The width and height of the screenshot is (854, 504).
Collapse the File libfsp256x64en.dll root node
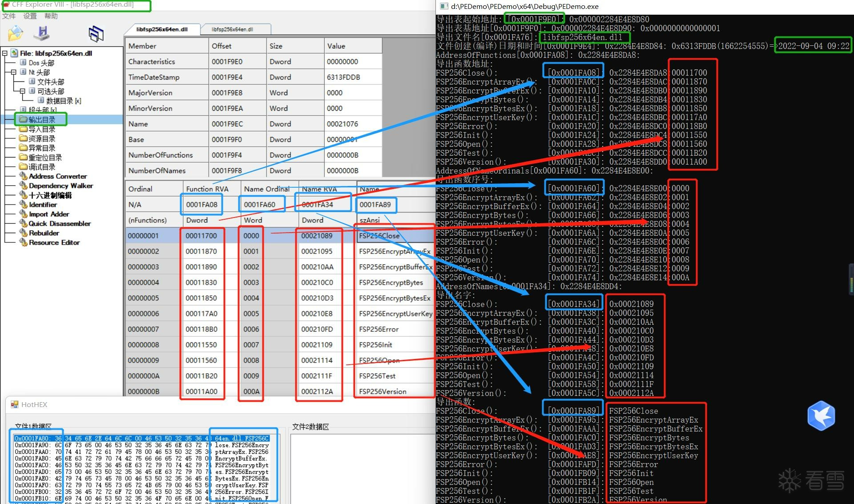pos(5,53)
